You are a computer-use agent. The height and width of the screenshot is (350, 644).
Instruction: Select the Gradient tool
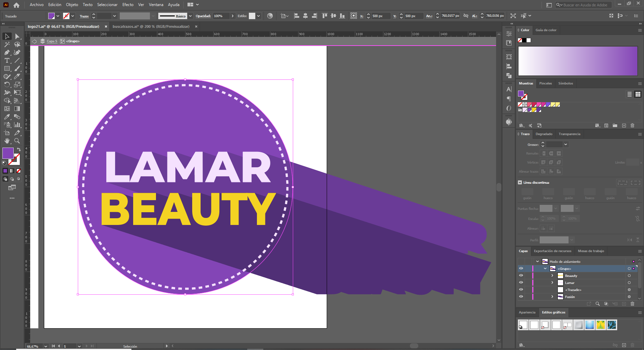17,109
